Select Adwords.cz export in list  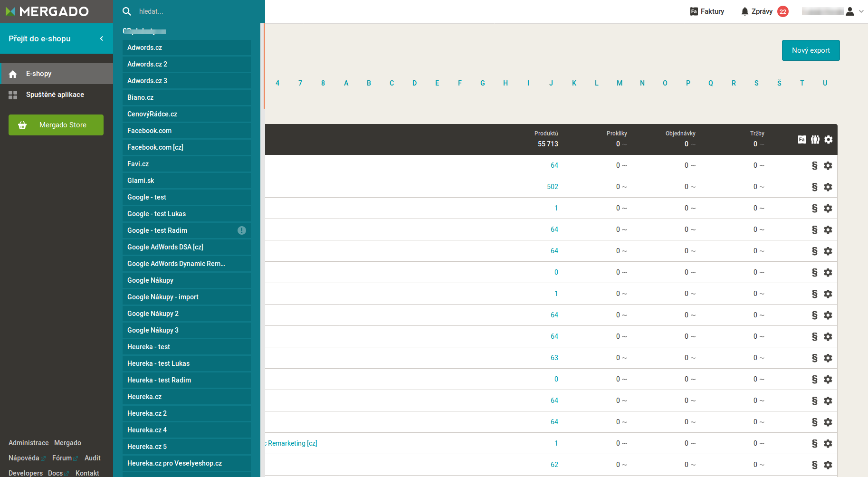[x=187, y=48]
